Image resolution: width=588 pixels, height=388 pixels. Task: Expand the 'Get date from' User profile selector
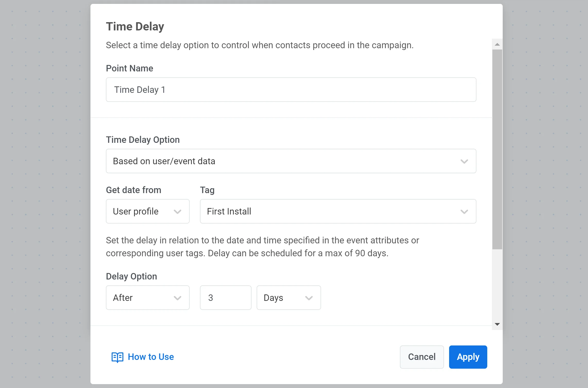point(147,211)
